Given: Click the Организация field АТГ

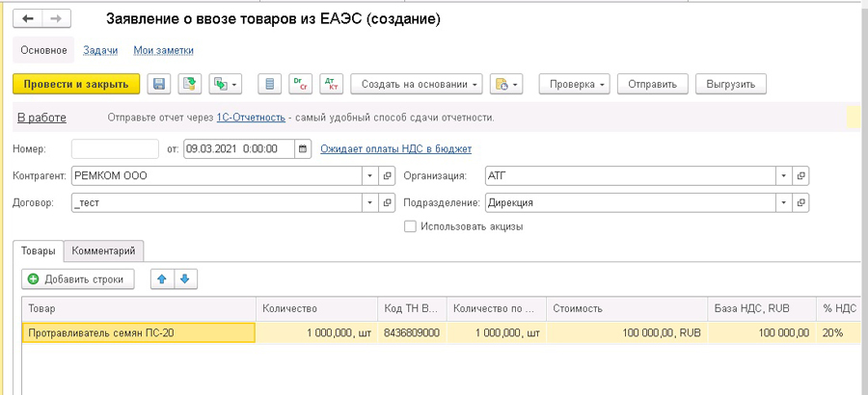Looking at the screenshot, I should (631, 176).
